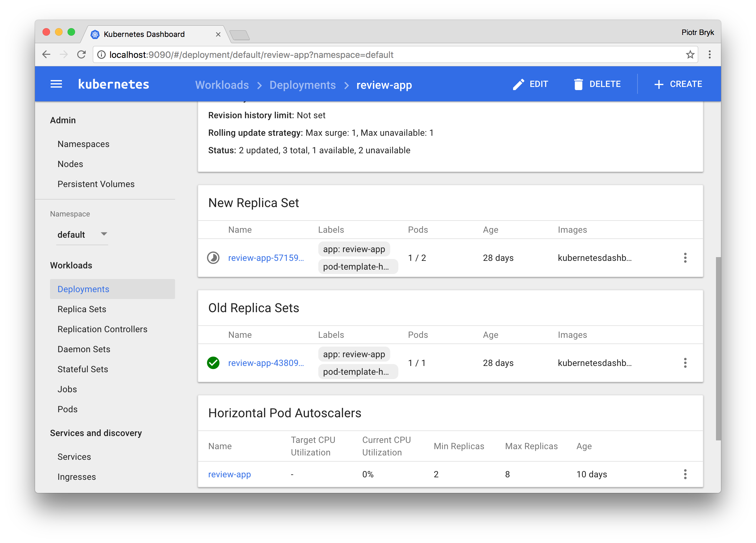The image size is (756, 543).
Task: Go to Pods in sidebar
Action: click(x=67, y=409)
